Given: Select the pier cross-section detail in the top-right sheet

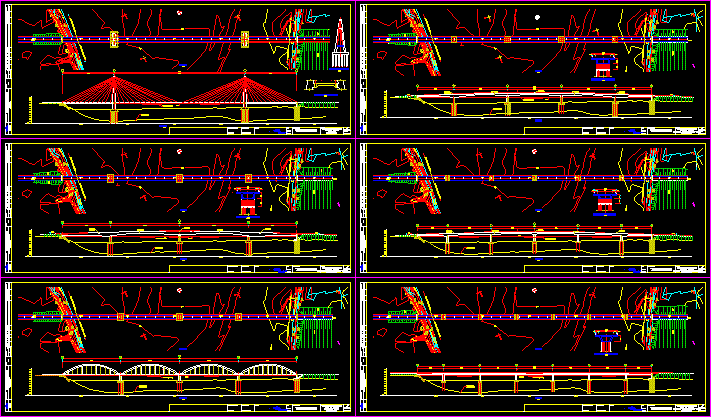Looking at the screenshot, I should tap(603, 66).
